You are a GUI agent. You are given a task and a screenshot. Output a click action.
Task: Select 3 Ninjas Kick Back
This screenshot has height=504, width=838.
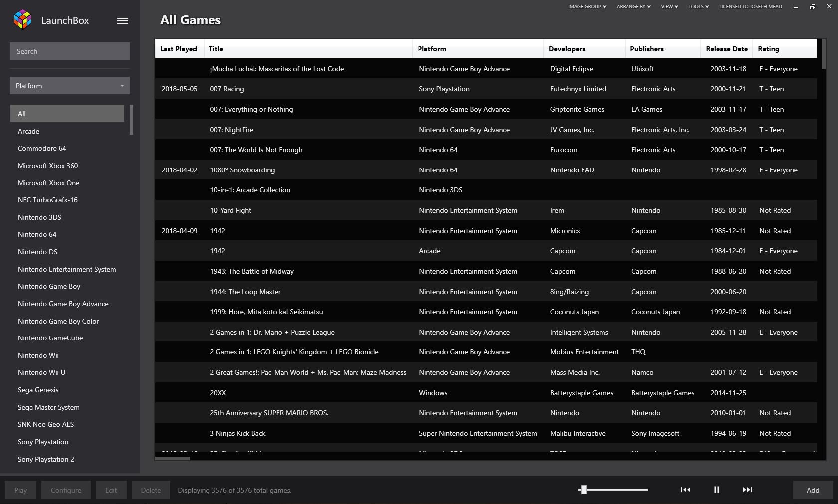486,433
